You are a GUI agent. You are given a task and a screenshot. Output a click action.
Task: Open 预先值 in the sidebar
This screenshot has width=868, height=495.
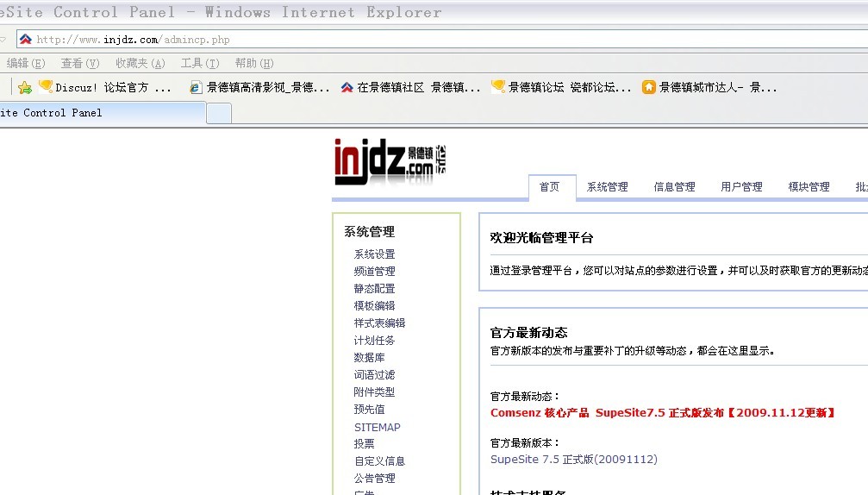pyautogui.click(x=369, y=409)
